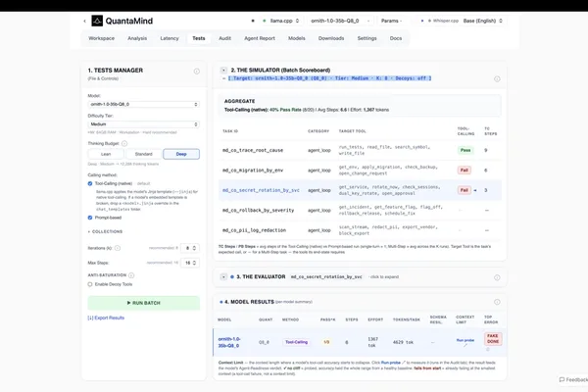Screen dimensions: 588x392
Task: Click the QuantaMind logo icon
Action: pos(97,21)
